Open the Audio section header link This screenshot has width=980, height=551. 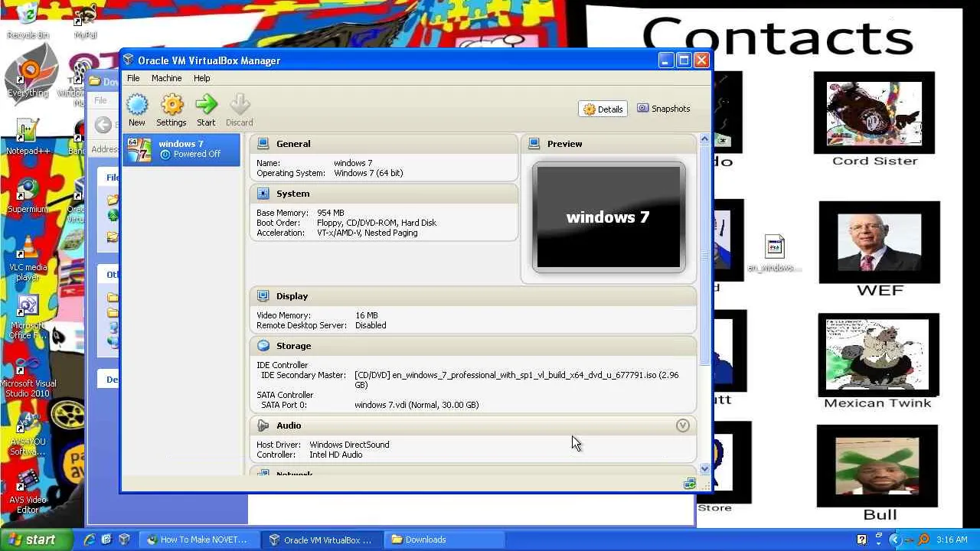tap(289, 425)
